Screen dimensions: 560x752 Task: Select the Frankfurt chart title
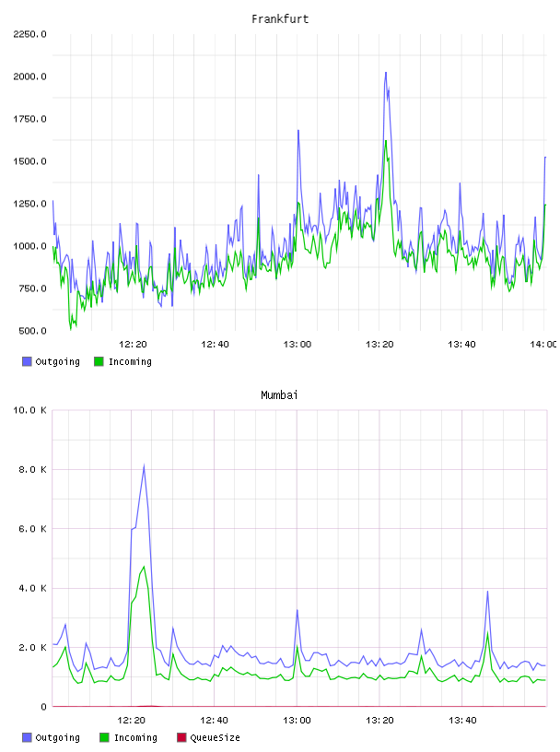(x=280, y=19)
